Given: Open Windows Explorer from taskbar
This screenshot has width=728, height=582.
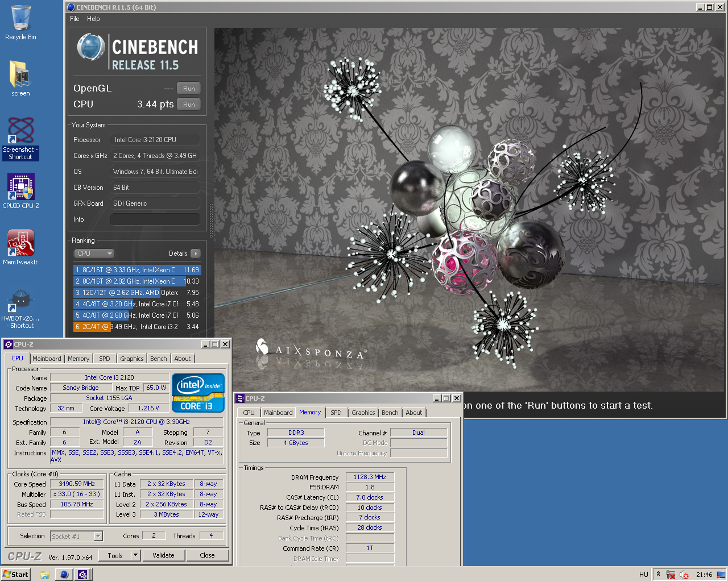Looking at the screenshot, I should coord(45,575).
